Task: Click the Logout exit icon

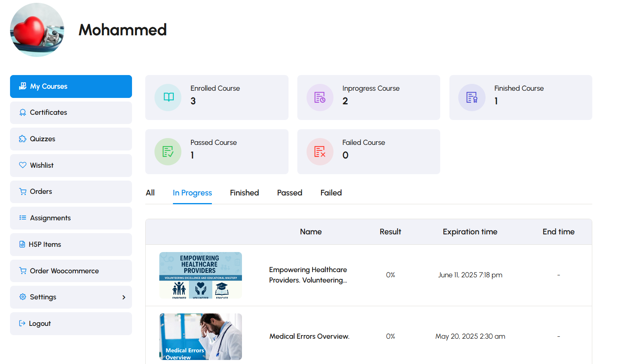Action: (22, 323)
